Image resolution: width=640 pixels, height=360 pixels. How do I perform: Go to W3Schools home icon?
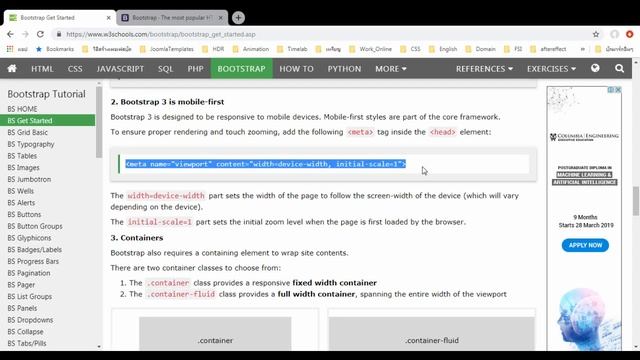click(12, 69)
